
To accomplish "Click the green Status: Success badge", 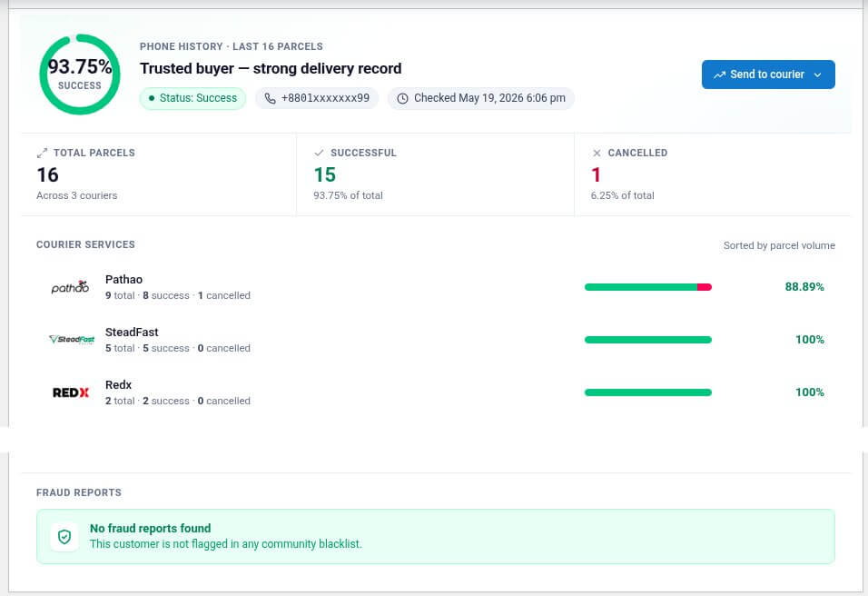I will click(x=192, y=98).
